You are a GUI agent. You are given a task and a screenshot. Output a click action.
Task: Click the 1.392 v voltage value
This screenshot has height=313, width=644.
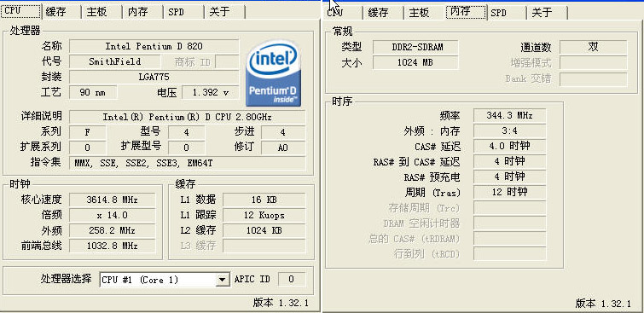coord(211,92)
